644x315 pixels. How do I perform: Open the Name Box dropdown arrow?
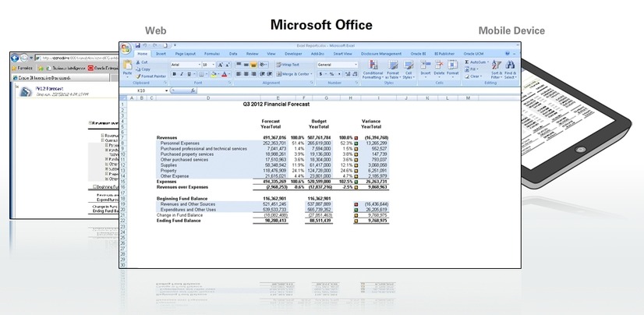167,90
